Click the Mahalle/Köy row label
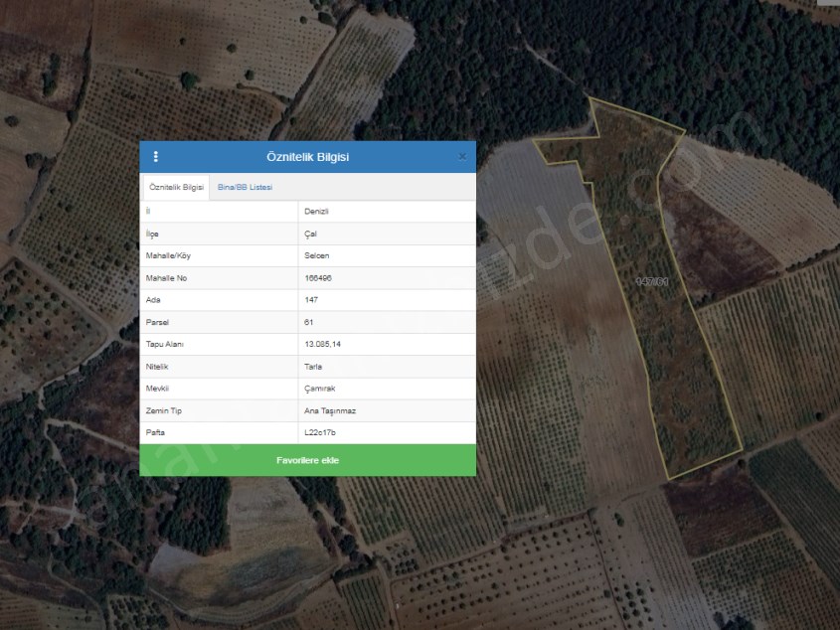 pyautogui.click(x=168, y=255)
